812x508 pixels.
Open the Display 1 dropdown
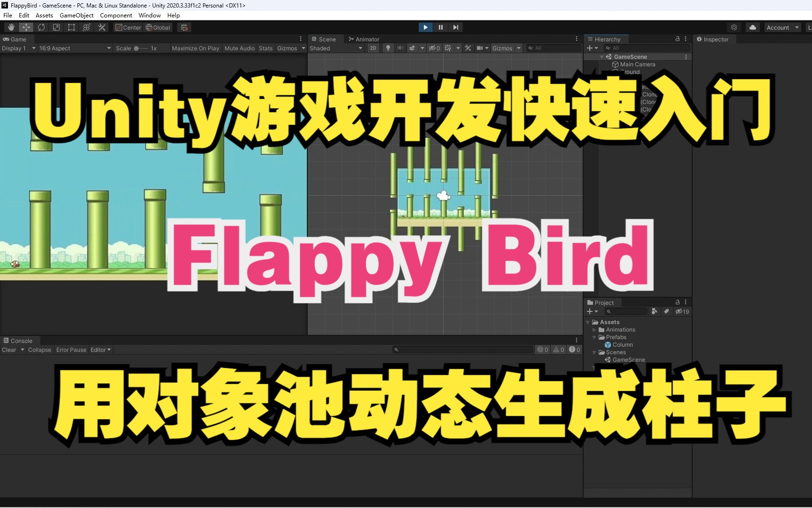point(19,48)
